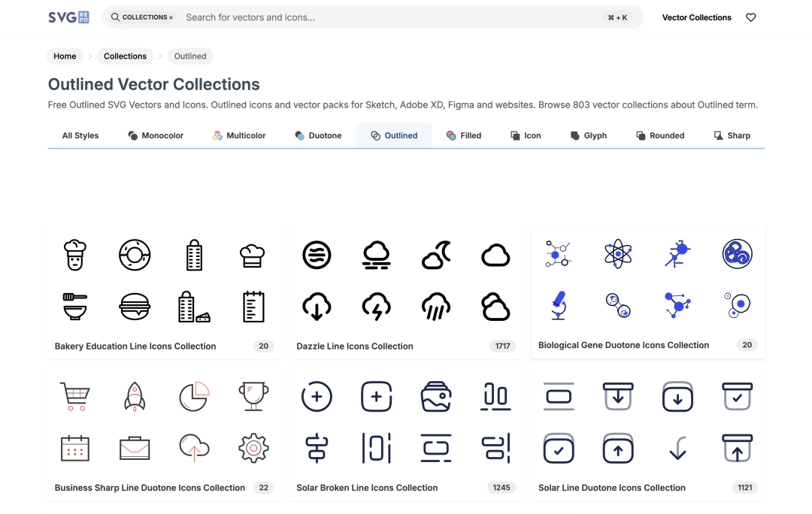Click the 1717 count badge on Dazzle

[502, 346]
